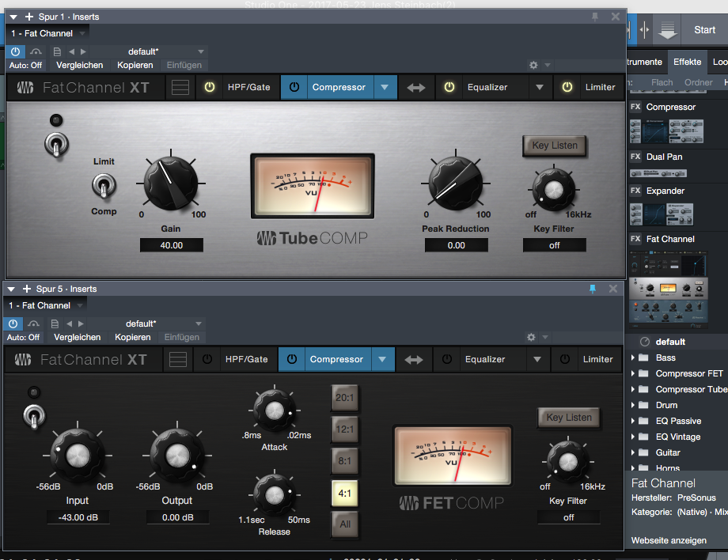
Task: Toggle HPF/Gate power in Spur 1
Action: pyautogui.click(x=210, y=87)
